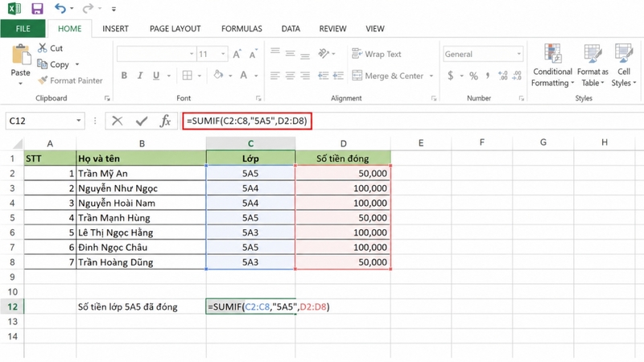644x362 pixels.
Task: Toggle Underline formatting
Action: coord(156,76)
